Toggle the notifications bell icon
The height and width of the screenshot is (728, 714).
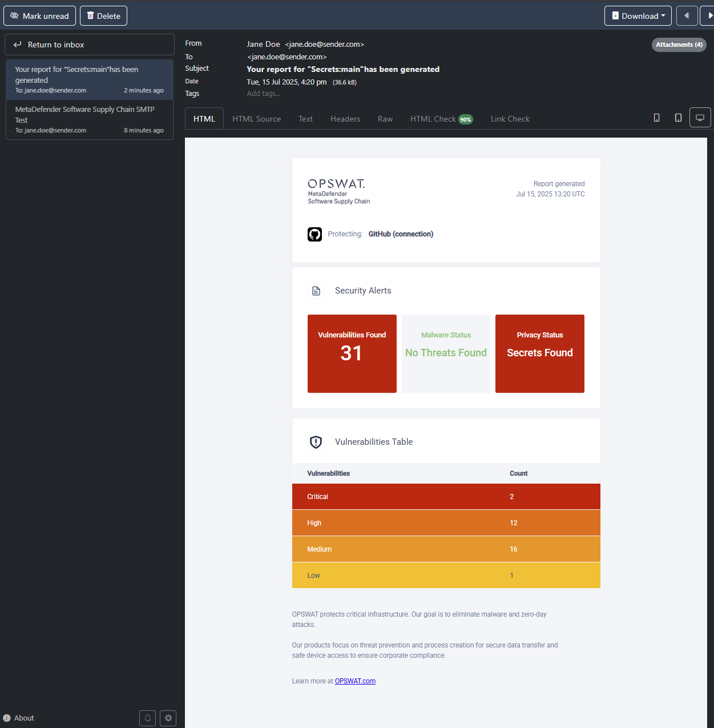pyautogui.click(x=147, y=718)
